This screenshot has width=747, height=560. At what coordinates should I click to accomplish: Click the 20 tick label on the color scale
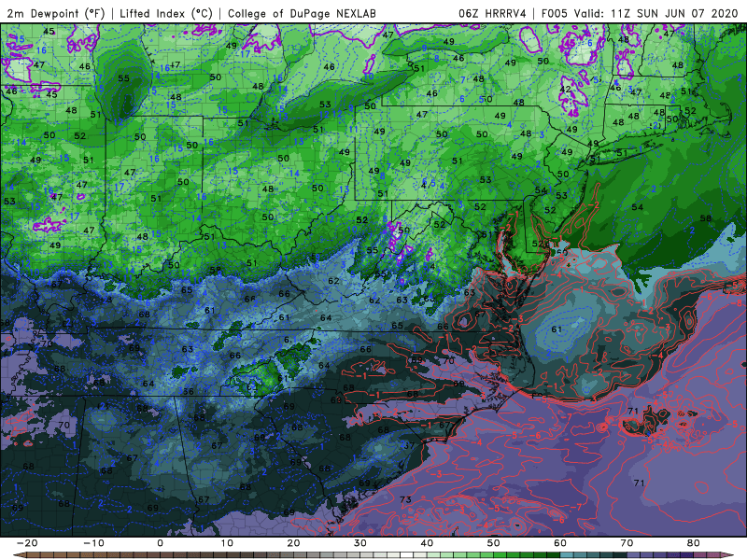point(293,543)
